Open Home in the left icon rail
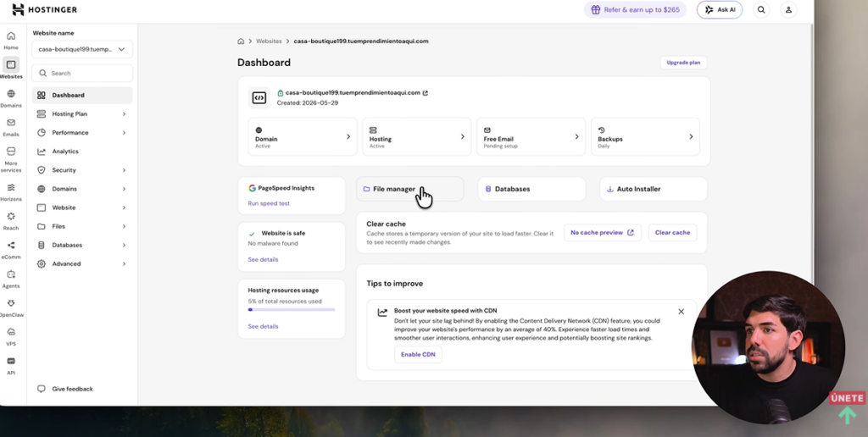Screen dimensions: 868x437 pyautogui.click(x=10, y=41)
